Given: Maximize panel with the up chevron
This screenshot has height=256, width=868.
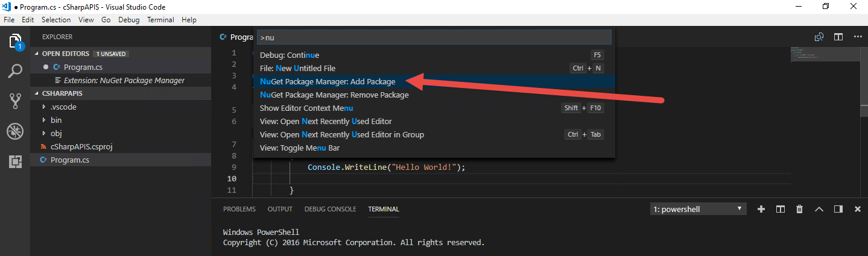Looking at the screenshot, I should coord(819,209).
